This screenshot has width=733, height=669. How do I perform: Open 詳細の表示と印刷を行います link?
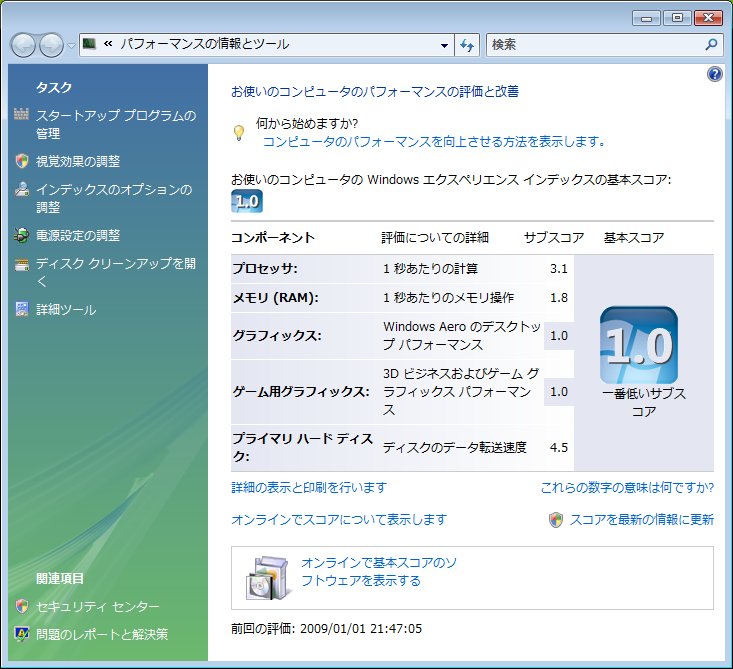[309, 488]
